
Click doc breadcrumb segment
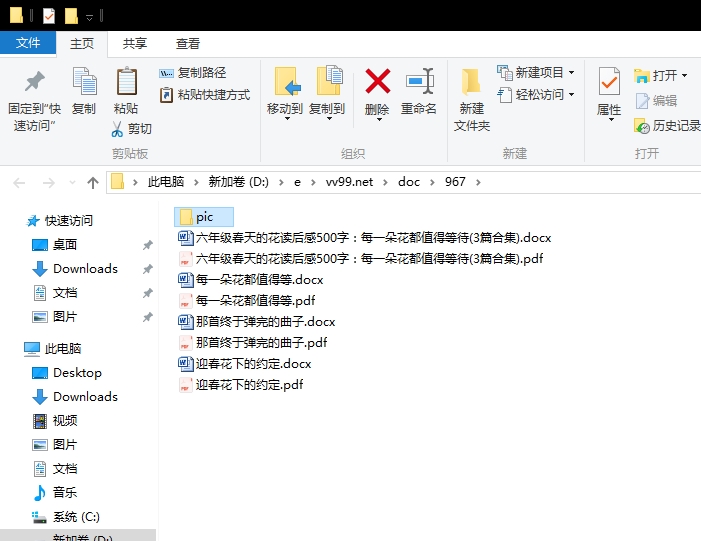[x=409, y=182]
